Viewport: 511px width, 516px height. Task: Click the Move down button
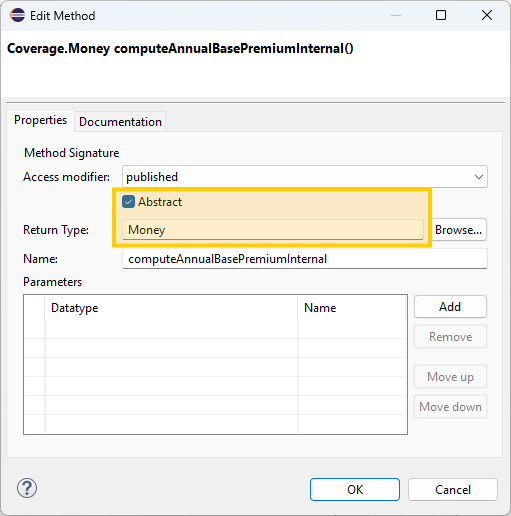(x=450, y=407)
